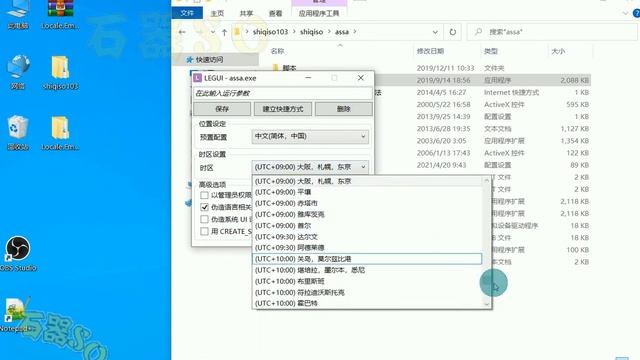The height and width of the screenshot is (360, 640).
Task: Select the Locale.Em zipped folder icon below shiqiso103
Action: pyautogui.click(x=60, y=133)
